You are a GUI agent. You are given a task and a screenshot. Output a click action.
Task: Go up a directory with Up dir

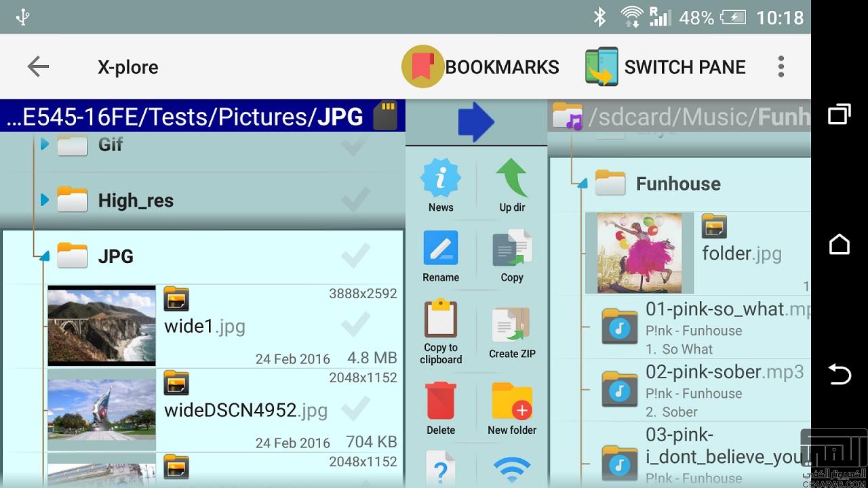click(x=512, y=178)
